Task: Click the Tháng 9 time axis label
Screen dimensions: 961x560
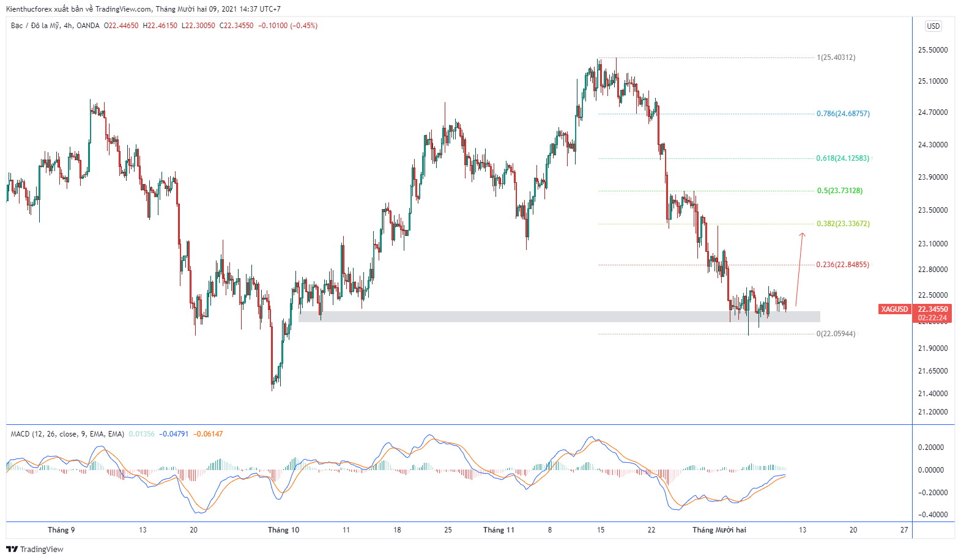Action: [61, 530]
